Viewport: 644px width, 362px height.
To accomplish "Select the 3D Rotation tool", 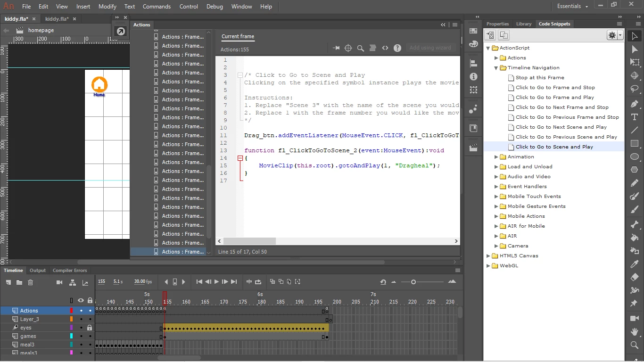I will click(635, 75).
